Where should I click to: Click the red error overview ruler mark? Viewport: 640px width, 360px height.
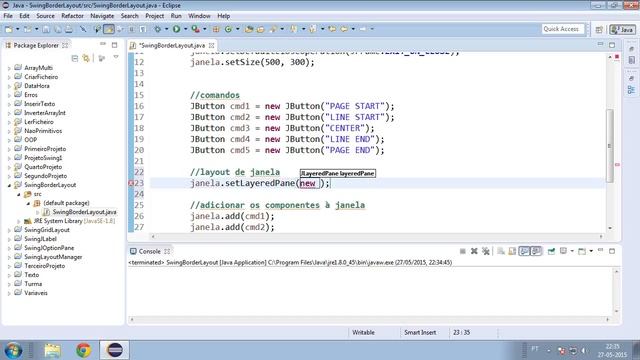point(617,164)
